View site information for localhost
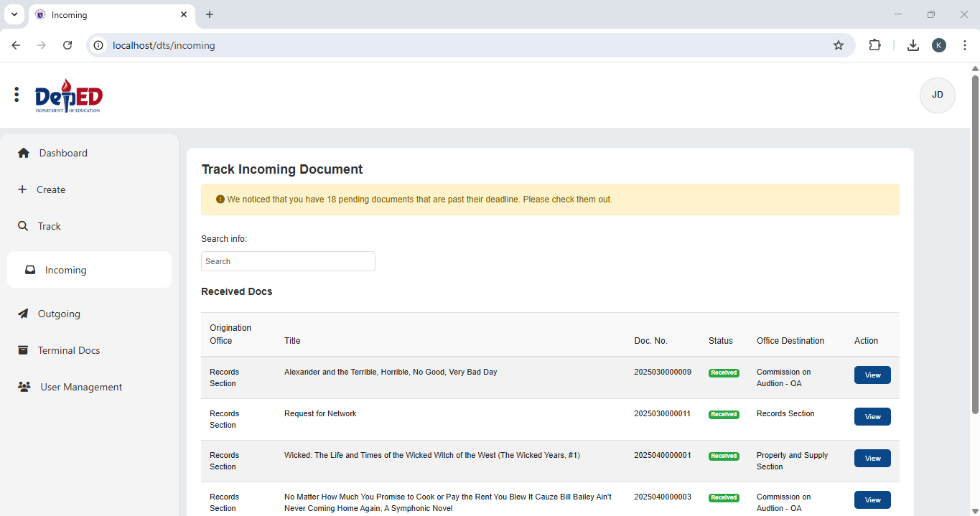The width and height of the screenshot is (980, 516). click(99, 45)
